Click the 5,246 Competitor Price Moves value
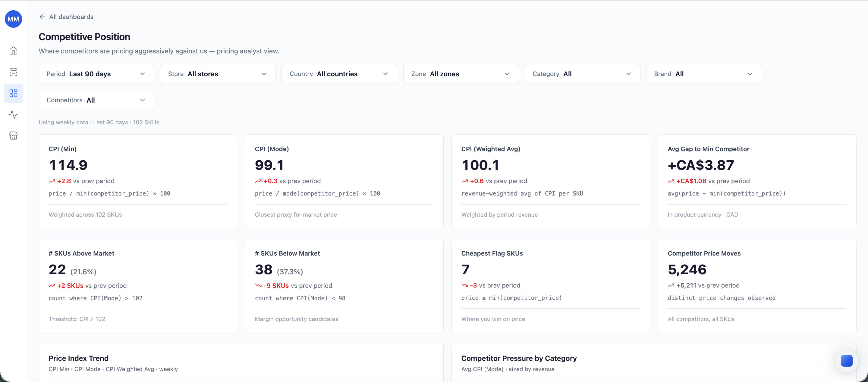 pyautogui.click(x=687, y=269)
